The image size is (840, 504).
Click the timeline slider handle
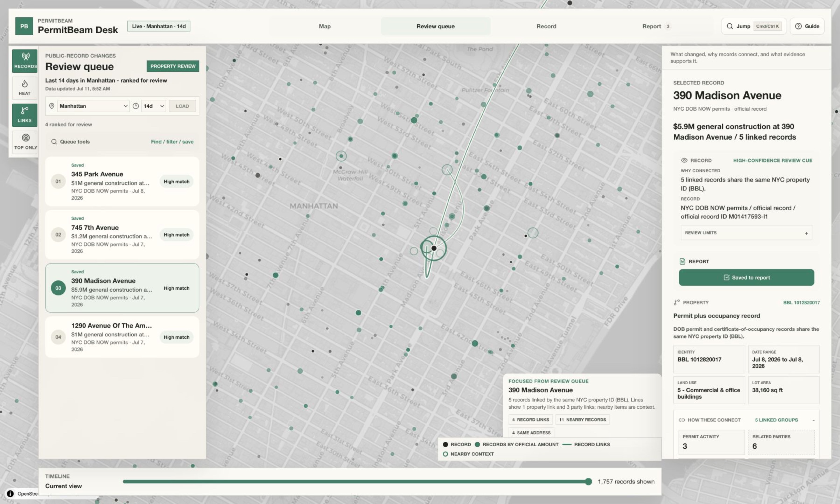tap(588, 482)
